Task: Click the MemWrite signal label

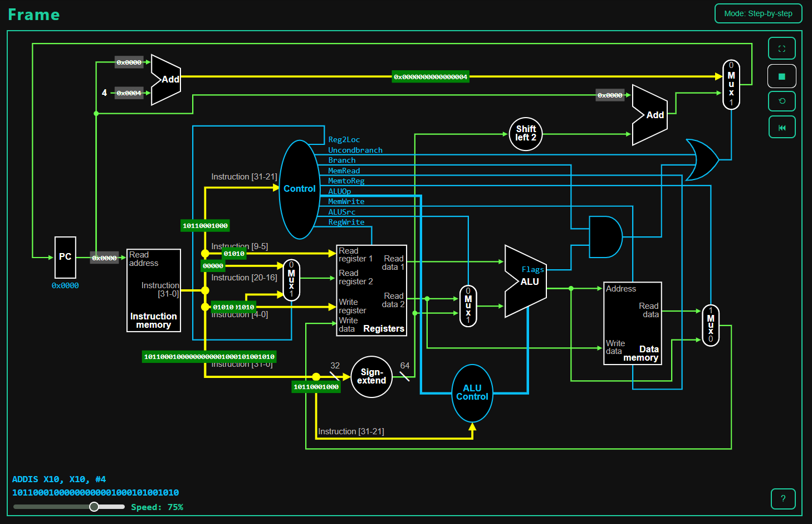Action: [x=346, y=202]
